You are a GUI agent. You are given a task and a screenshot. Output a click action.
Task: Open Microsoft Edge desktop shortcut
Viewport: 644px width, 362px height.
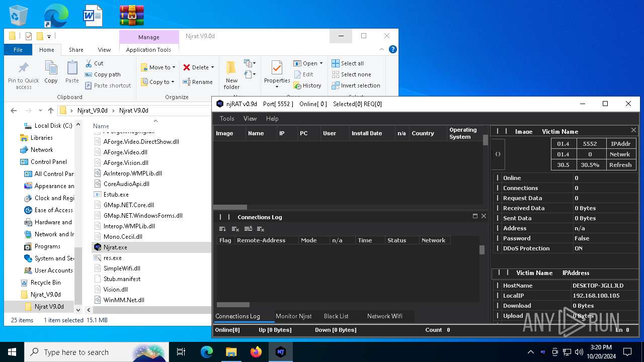tap(56, 16)
